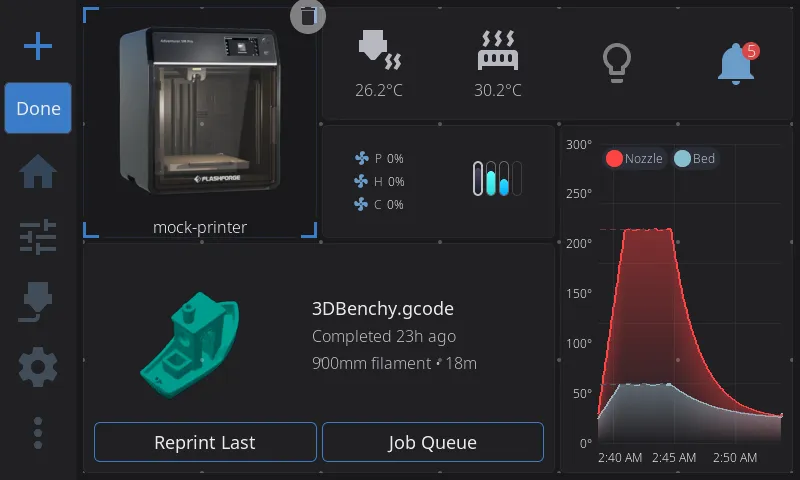Click the 900mm filament • 18m text
Image resolution: width=800 pixels, height=480 pixels.
tap(394, 363)
